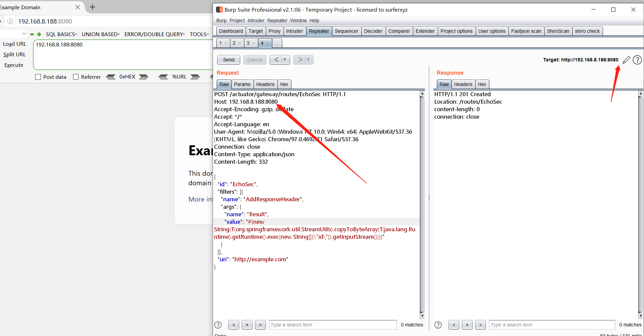This screenshot has width=644, height=336.
Task: Open the Window menu
Action: click(298, 20)
